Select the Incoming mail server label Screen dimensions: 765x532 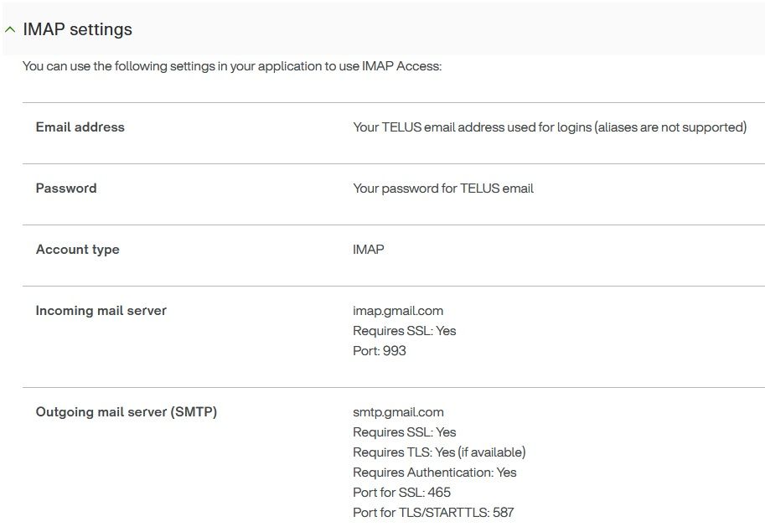101,311
